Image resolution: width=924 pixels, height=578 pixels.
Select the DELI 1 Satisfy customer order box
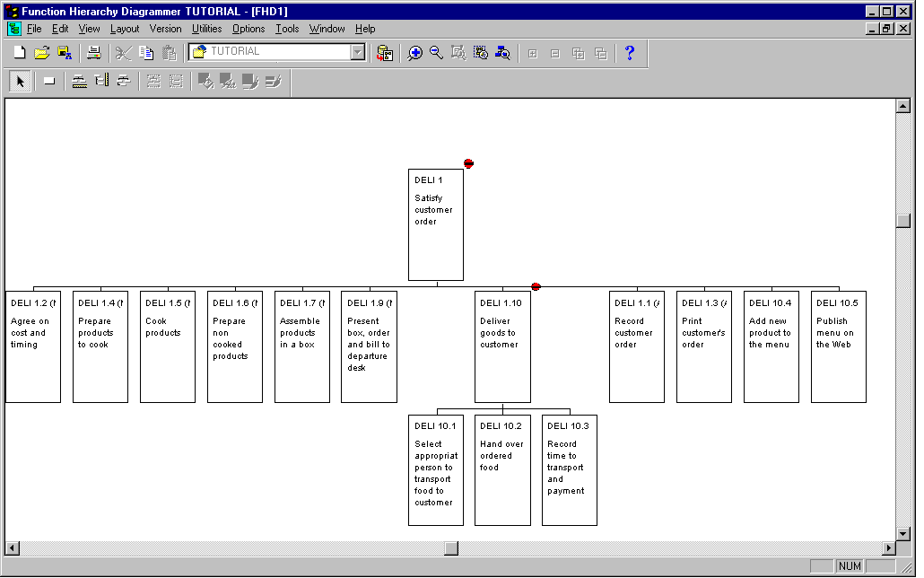pyautogui.click(x=436, y=224)
